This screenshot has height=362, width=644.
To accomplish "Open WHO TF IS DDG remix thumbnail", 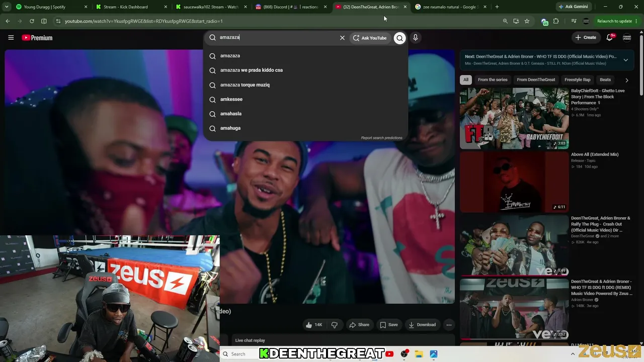I will coord(514,309).
